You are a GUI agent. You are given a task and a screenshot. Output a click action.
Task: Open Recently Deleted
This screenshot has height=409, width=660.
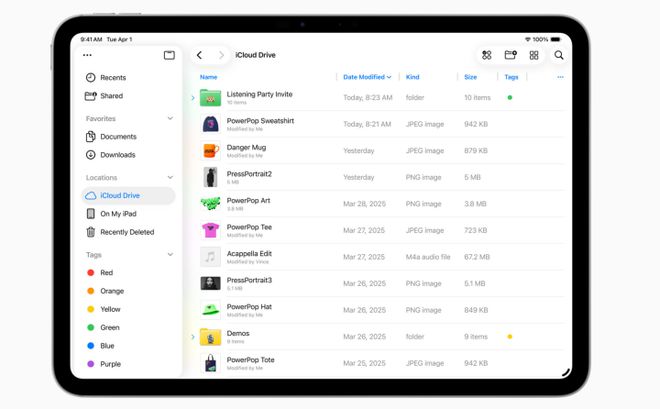(x=127, y=232)
